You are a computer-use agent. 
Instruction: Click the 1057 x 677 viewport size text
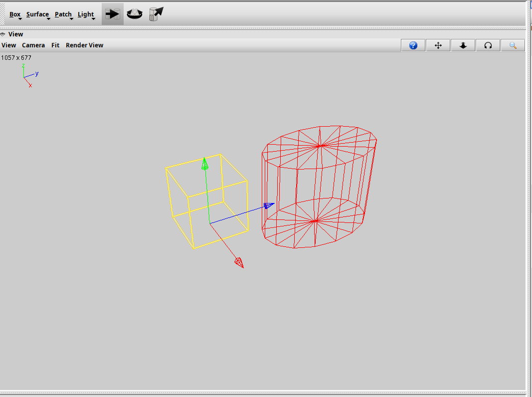tap(16, 58)
